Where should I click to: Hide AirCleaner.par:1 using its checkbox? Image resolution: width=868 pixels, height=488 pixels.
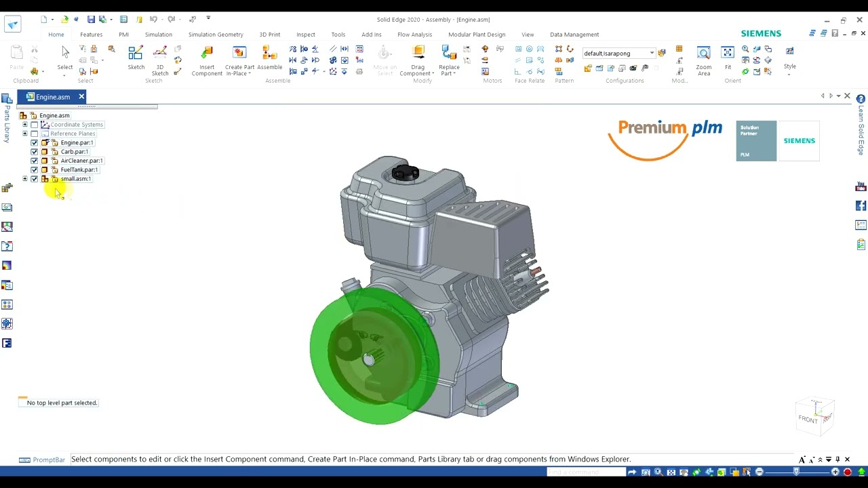tap(35, 161)
